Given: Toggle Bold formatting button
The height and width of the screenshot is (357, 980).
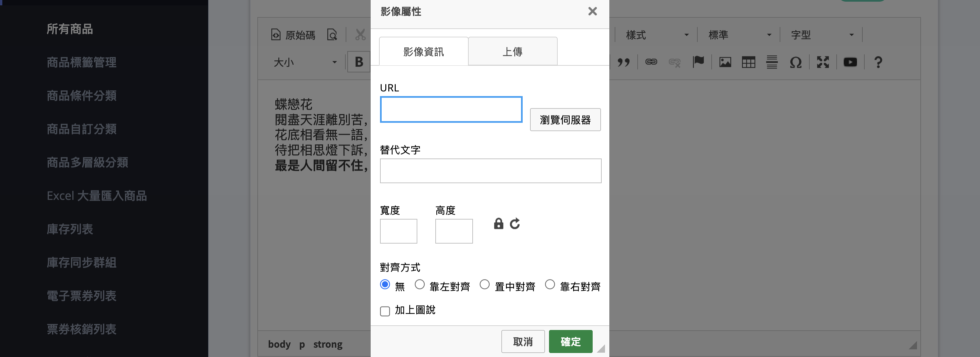Looking at the screenshot, I should pos(359,62).
